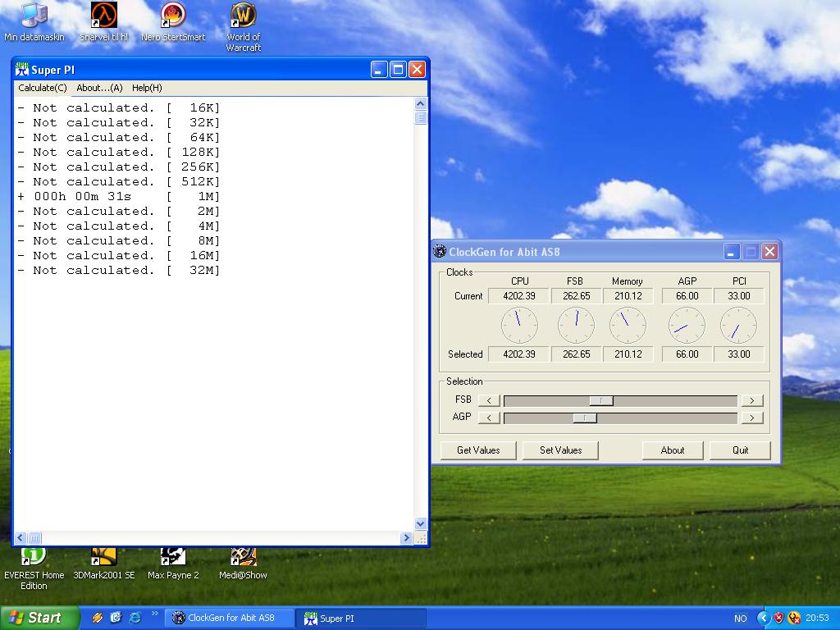Viewport: 840px width, 630px height.
Task: Click the show desktop quick launch icon
Action: pos(116,618)
